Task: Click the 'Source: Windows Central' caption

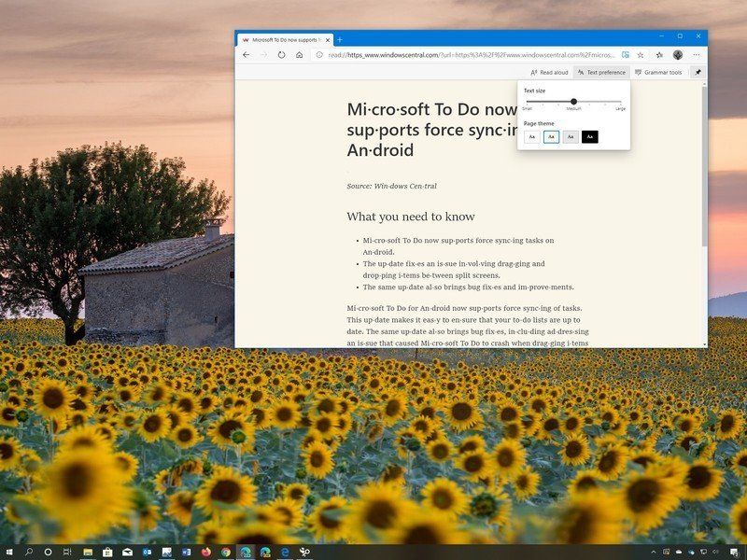Action: click(391, 186)
